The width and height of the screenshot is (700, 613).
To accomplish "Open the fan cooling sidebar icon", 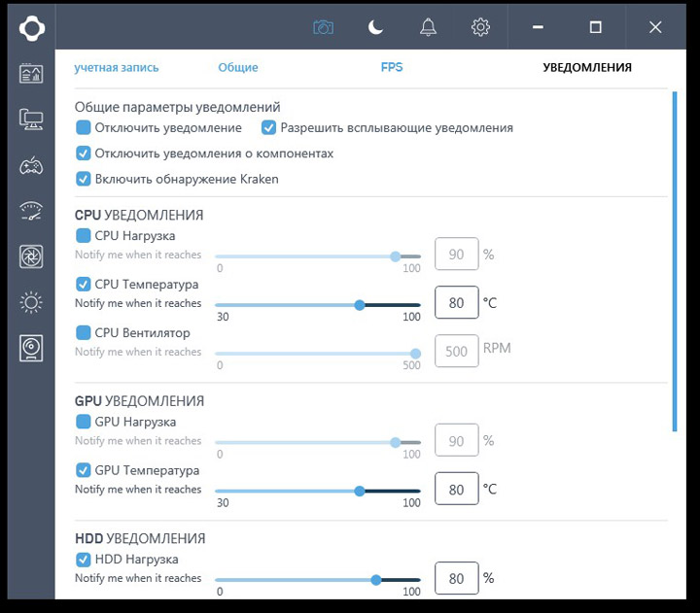I will pyautogui.click(x=31, y=256).
